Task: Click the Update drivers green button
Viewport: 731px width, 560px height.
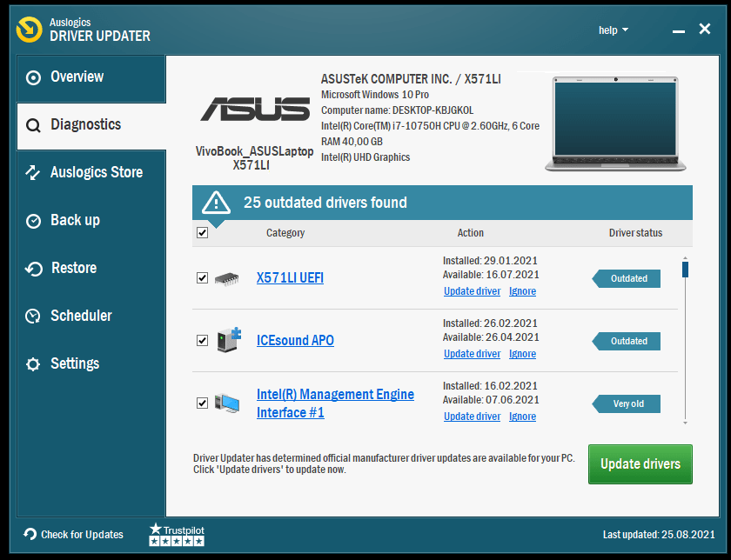Action: pyautogui.click(x=640, y=463)
